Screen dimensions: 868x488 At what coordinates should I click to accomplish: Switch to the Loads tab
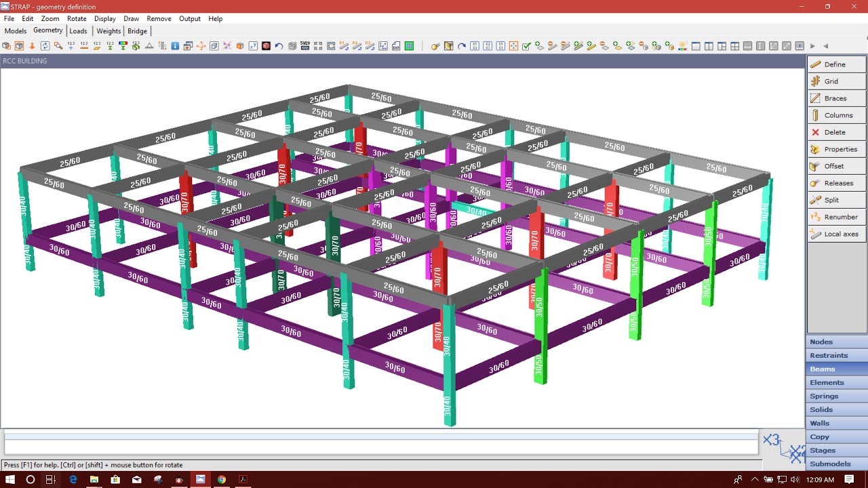[79, 30]
